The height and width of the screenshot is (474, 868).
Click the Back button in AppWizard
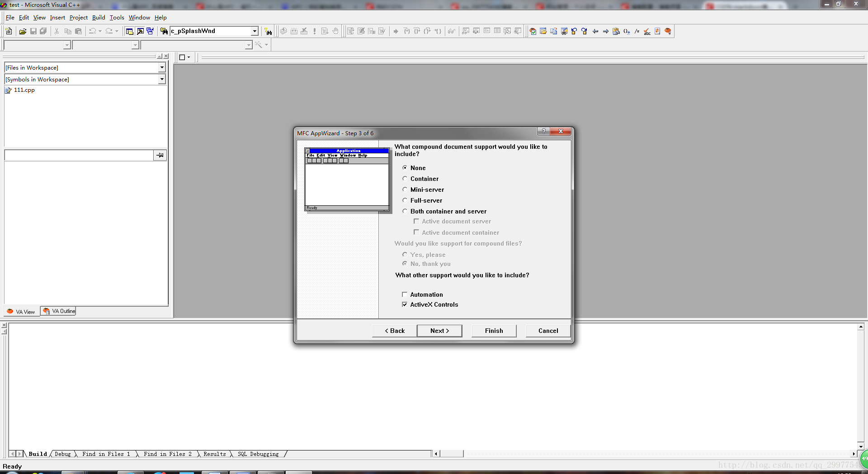(395, 331)
